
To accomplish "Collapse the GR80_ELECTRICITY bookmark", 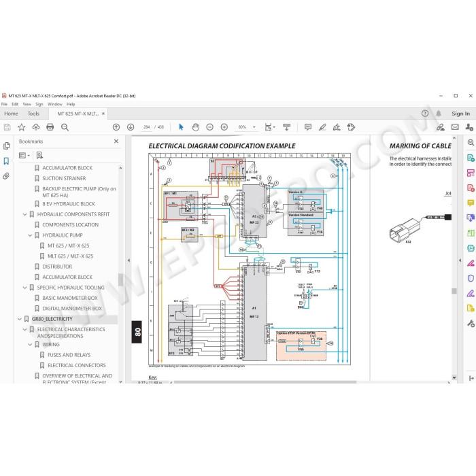I will point(20,319).
